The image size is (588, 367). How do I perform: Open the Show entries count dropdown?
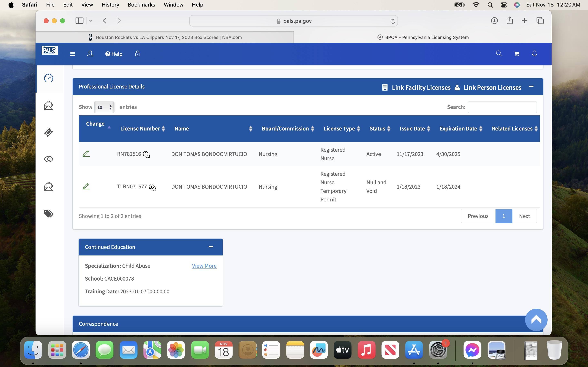104,107
